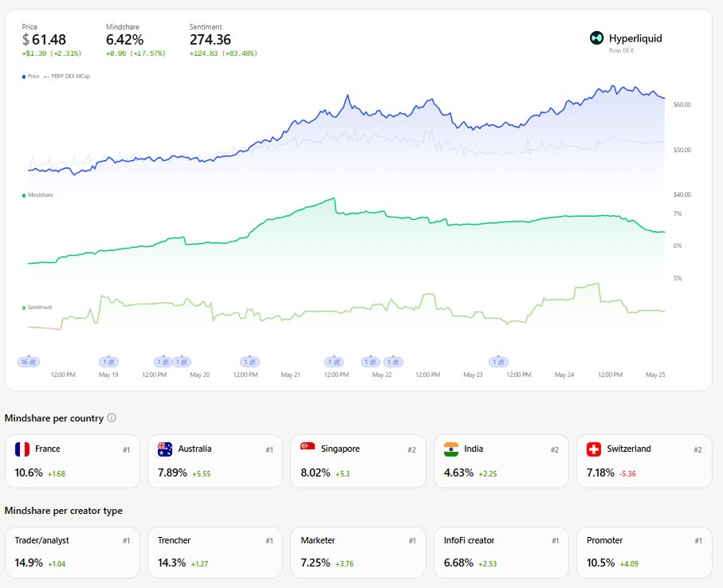The image size is (723, 588).
Task: Click the Mindshare per creator type heading
Action: (x=64, y=511)
